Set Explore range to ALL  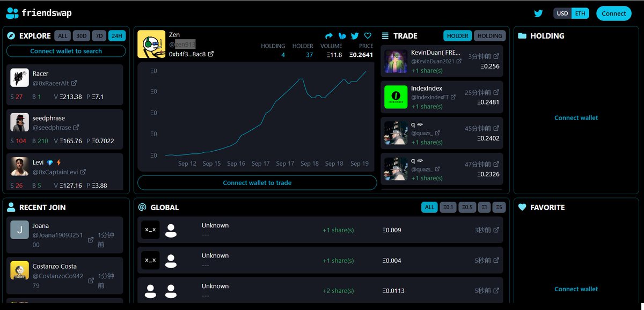[x=63, y=36]
